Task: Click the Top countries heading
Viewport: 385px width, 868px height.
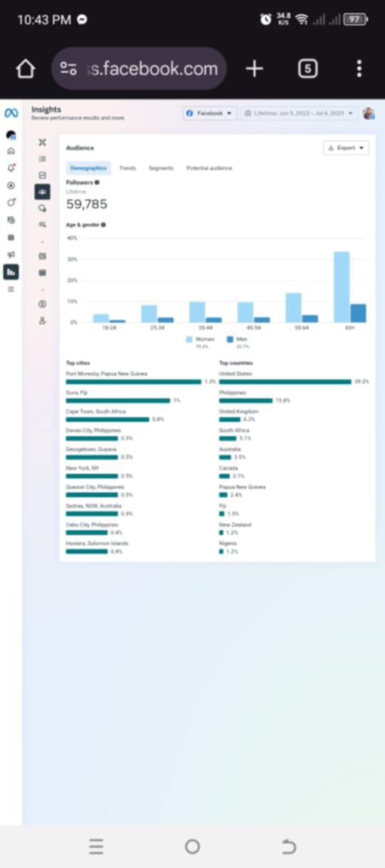Action: (236, 363)
